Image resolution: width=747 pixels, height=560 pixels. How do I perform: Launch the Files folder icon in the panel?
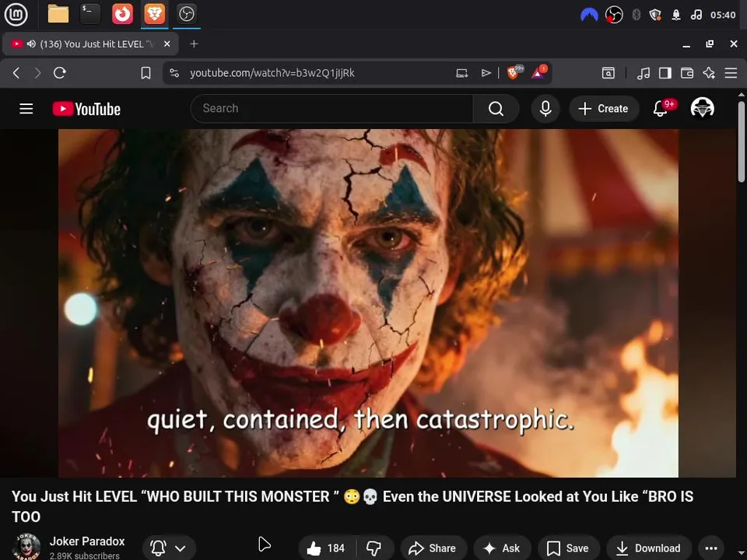pos(58,14)
